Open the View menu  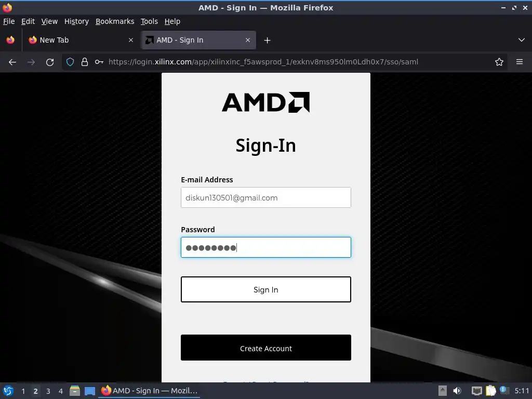49,21
